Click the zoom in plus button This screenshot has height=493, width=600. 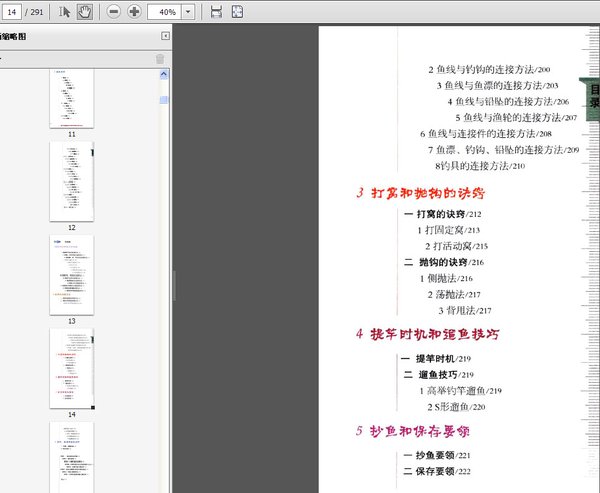click(x=134, y=12)
